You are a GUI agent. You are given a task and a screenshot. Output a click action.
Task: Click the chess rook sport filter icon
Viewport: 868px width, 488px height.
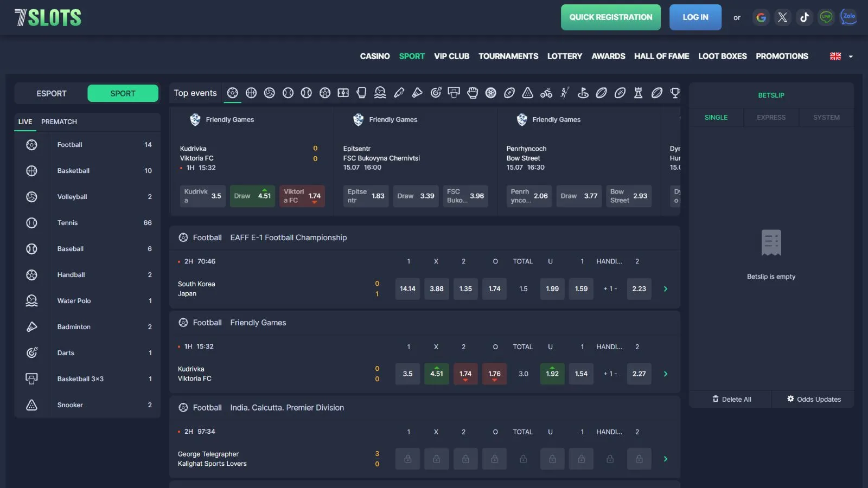[638, 93]
